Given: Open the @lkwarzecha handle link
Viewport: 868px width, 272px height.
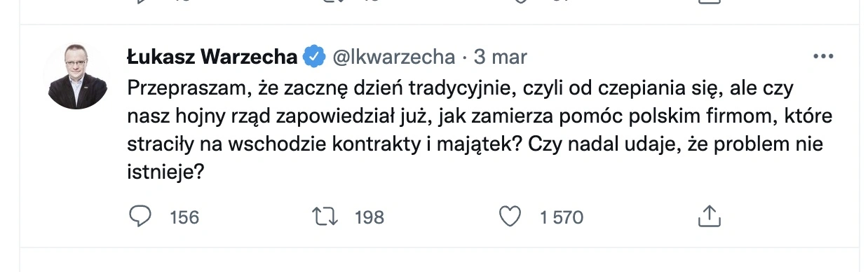Looking at the screenshot, I should [x=393, y=57].
